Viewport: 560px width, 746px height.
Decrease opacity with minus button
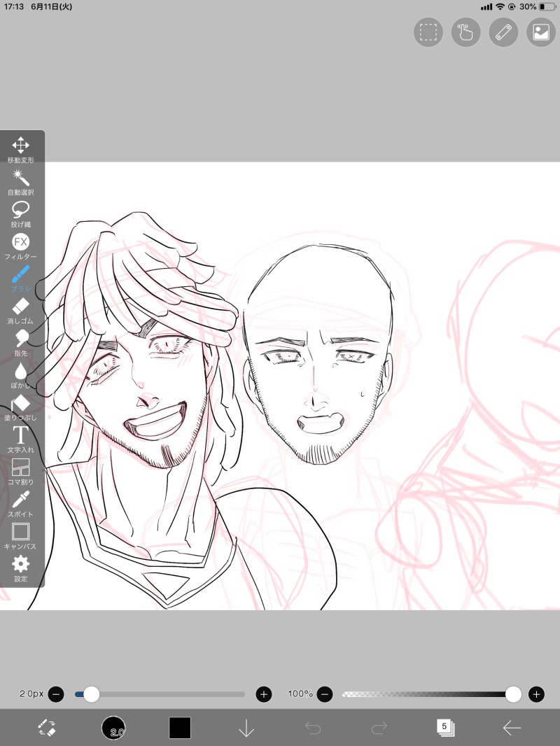point(325,694)
